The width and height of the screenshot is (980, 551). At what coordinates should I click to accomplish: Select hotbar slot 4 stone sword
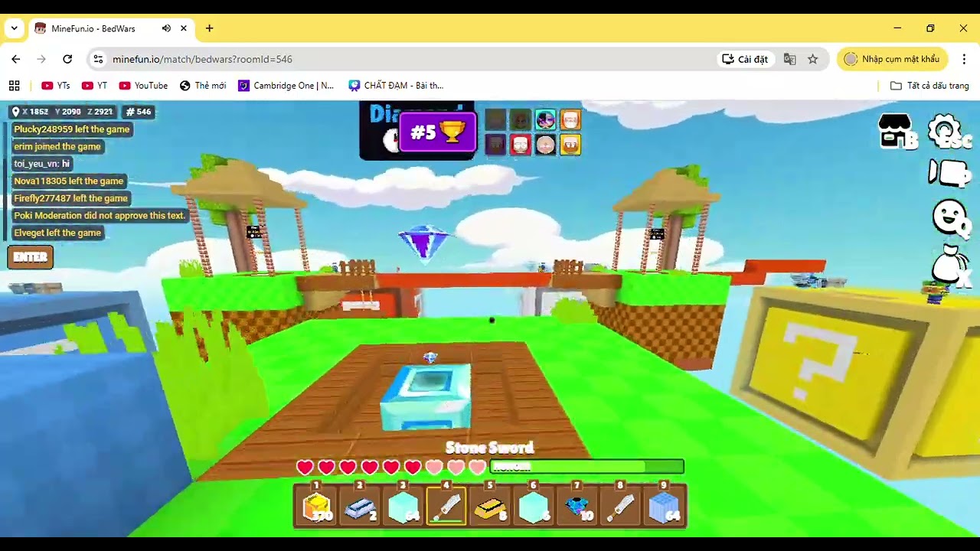click(x=447, y=505)
